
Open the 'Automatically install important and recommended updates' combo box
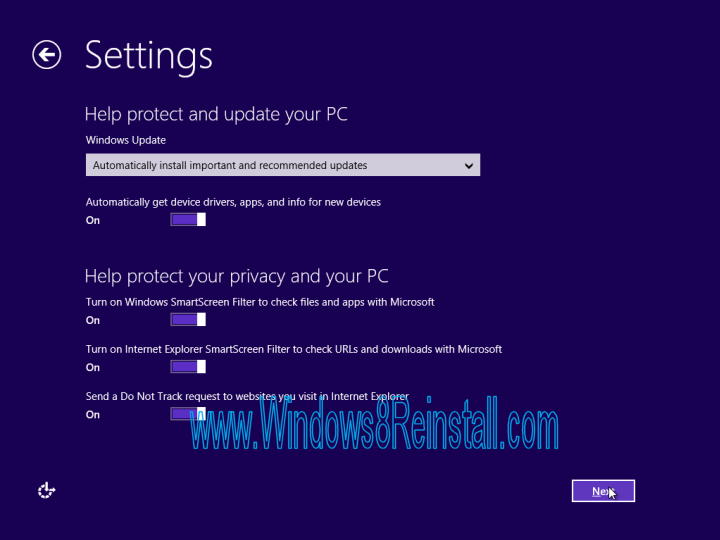tap(283, 165)
